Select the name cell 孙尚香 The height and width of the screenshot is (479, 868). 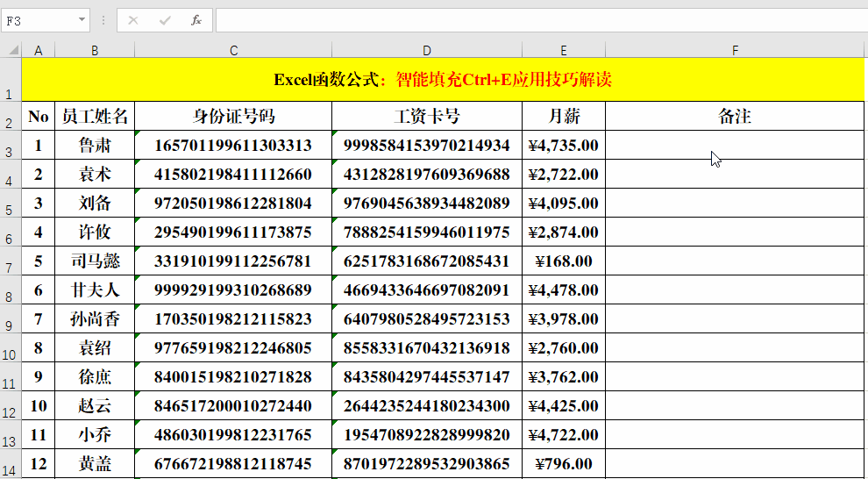[x=95, y=318]
